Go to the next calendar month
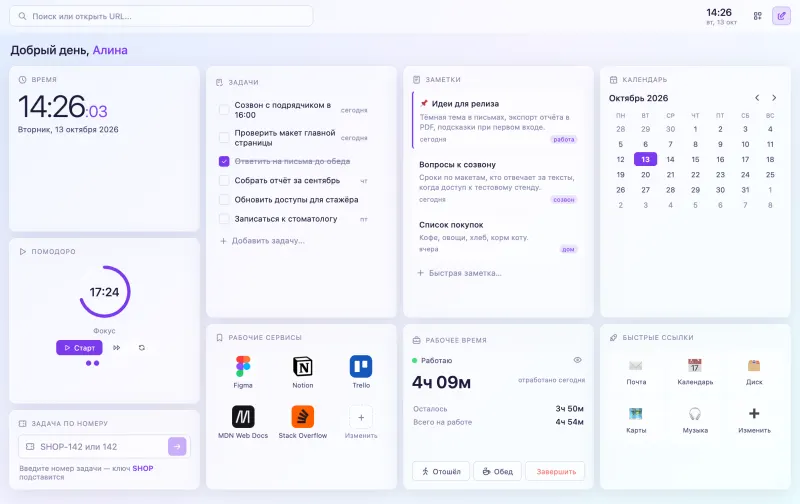The image size is (800, 504). [x=774, y=98]
